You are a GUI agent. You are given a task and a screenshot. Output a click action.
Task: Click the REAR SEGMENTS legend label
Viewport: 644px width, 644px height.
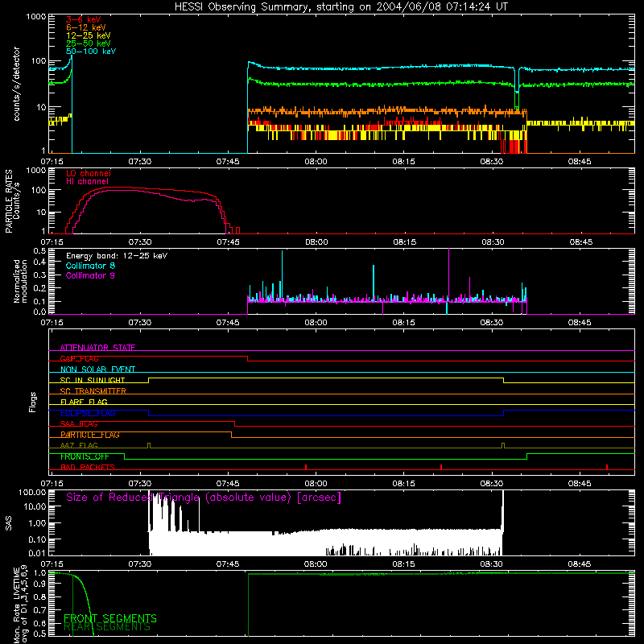pyautogui.click(x=107, y=627)
